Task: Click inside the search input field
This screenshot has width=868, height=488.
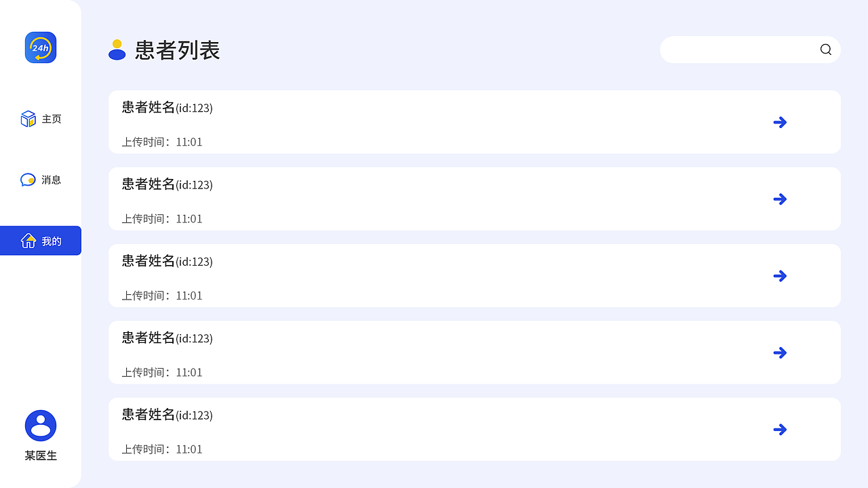Action: click(732, 49)
